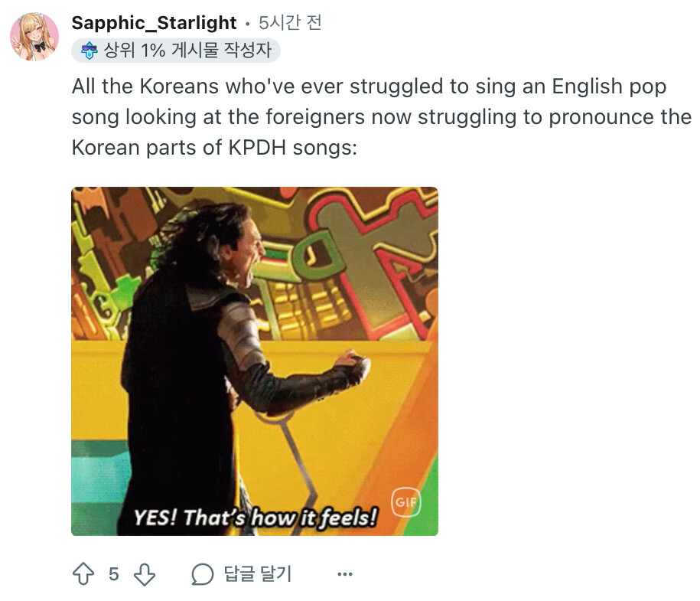Open the commenter's profile avatar
This screenshot has height=601, width=700.
pos(35,36)
